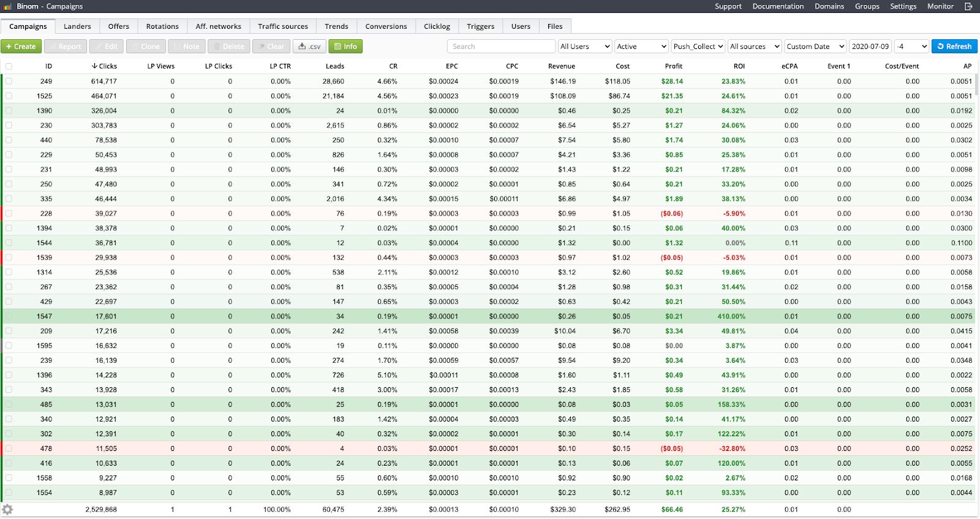The image size is (980, 519).
Task: Sort by the Leads column header
Action: pyautogui.click(x=335, y=66)
